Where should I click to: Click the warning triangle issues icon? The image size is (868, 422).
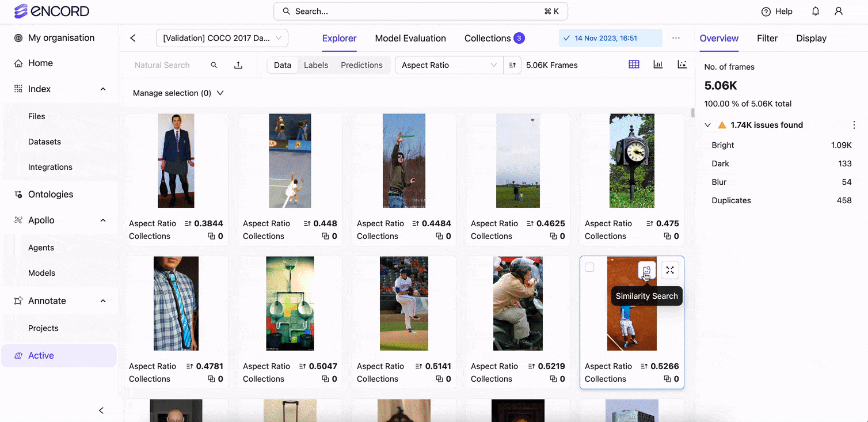(722, 125)
